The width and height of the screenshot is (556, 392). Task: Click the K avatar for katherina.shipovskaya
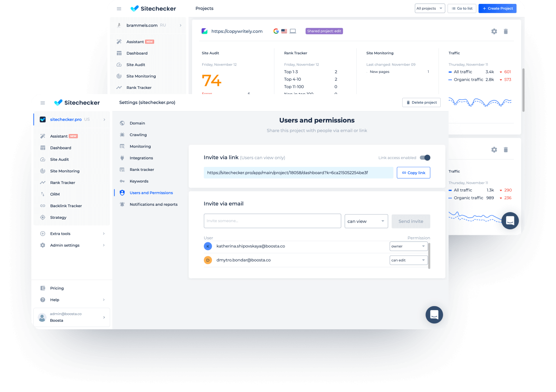(x=208, y=246)
